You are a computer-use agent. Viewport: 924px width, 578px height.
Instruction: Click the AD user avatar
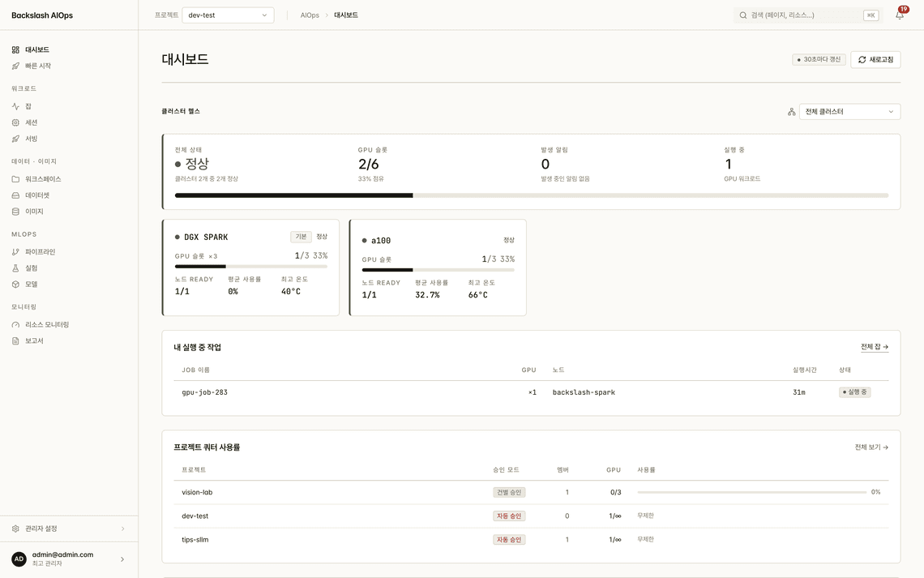[x=19, y=559]
